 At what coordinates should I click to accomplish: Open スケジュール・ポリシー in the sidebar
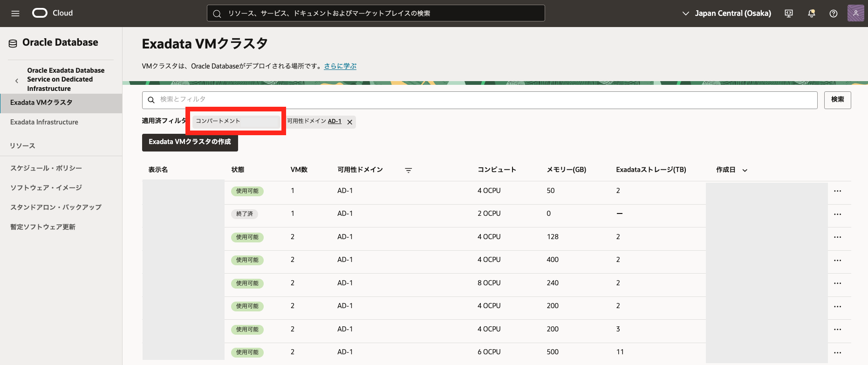46,168
